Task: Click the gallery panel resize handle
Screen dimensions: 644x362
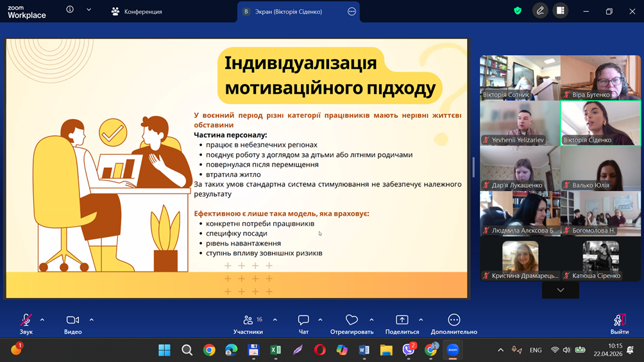Action: 473,167
